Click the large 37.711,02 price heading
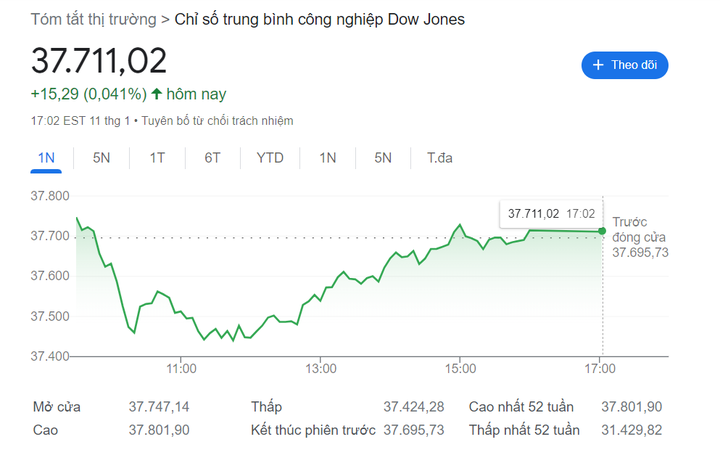720x450 pixels. pos(99,60)
